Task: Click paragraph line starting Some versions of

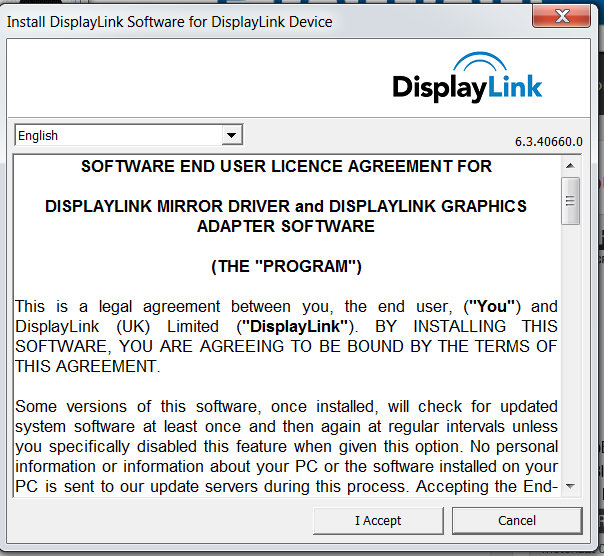Action: point(286,407)
